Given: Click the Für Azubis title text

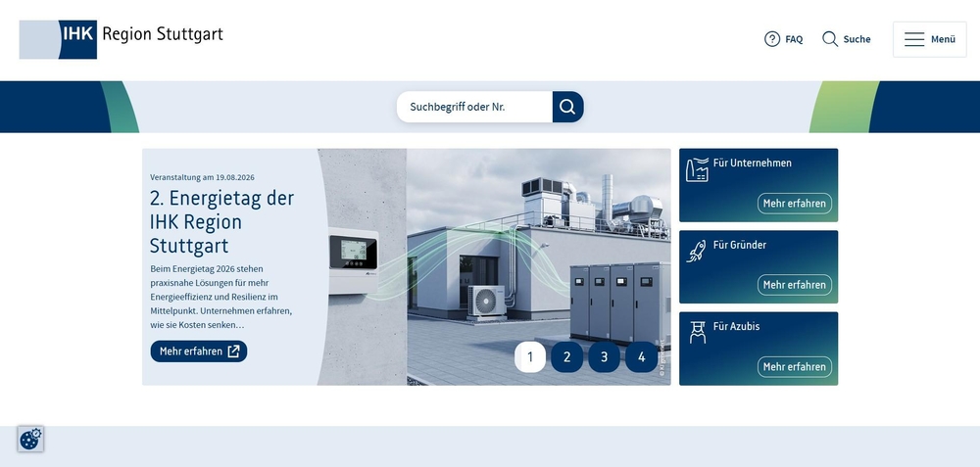Looking at the screenshot, I should 736,326.
